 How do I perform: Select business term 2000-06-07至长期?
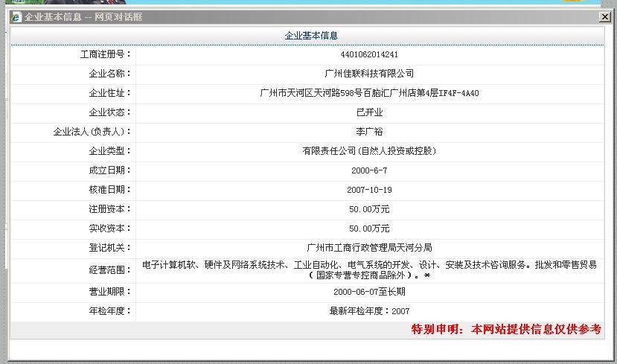pos(369,292)
